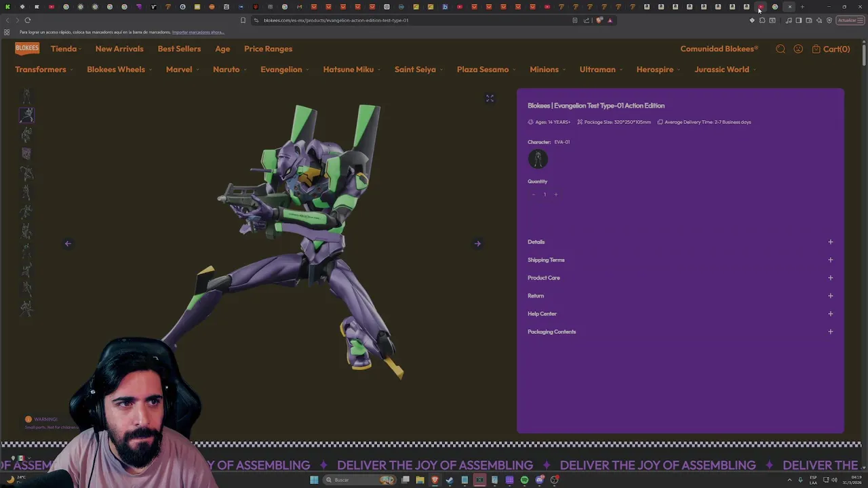868x488 pixels.
Task: Open Cart(0)
Action: 831,49
